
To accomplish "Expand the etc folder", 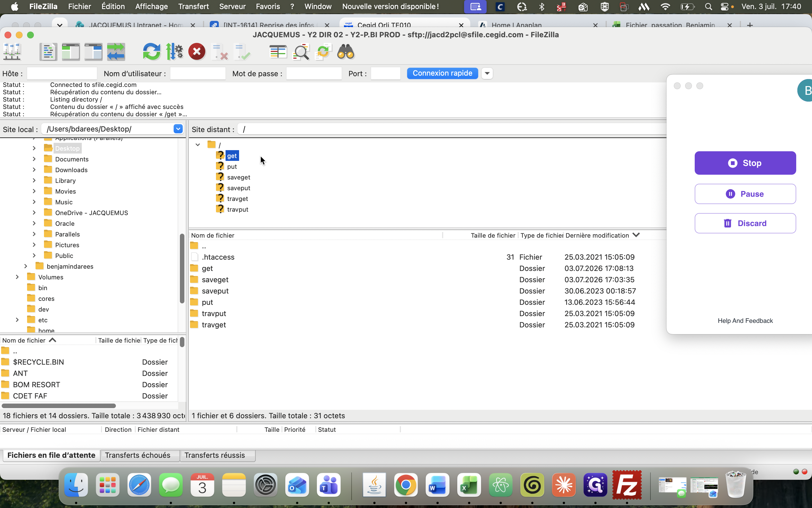I will [x=17, y=319].
